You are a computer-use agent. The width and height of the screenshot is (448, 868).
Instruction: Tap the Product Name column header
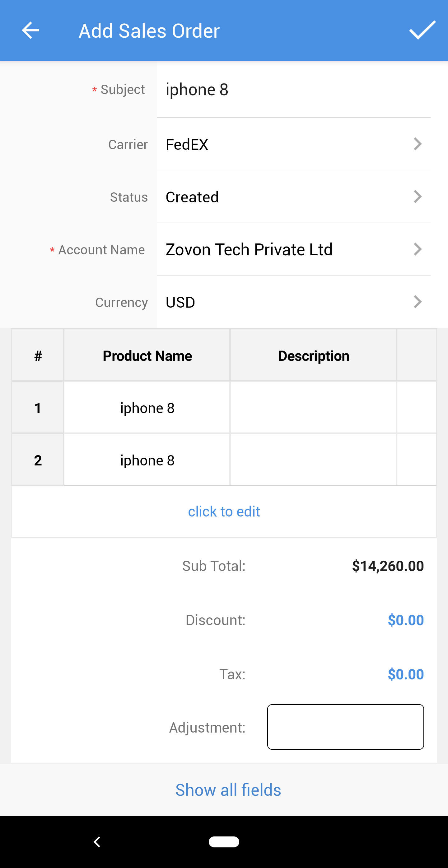pos(147,356)
